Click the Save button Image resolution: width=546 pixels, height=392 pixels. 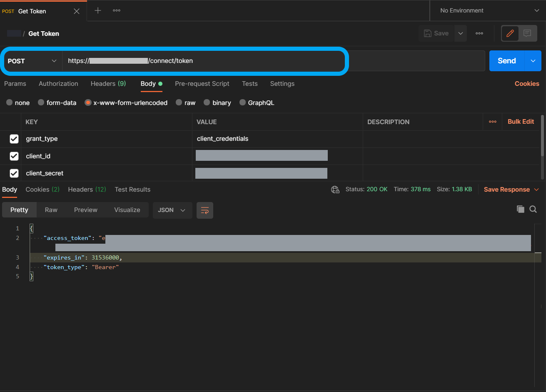click(x=436, y=33)
